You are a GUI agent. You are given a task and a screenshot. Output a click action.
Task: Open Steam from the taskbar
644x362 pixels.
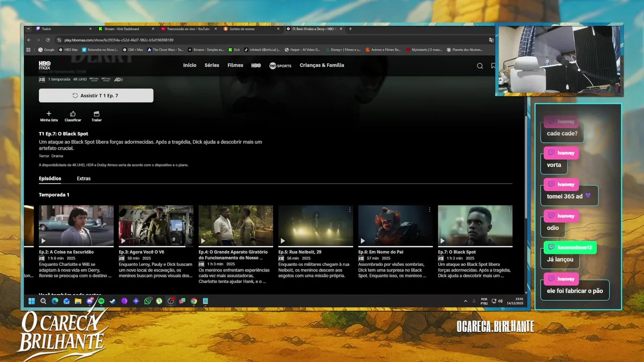[x=113, y=301]
